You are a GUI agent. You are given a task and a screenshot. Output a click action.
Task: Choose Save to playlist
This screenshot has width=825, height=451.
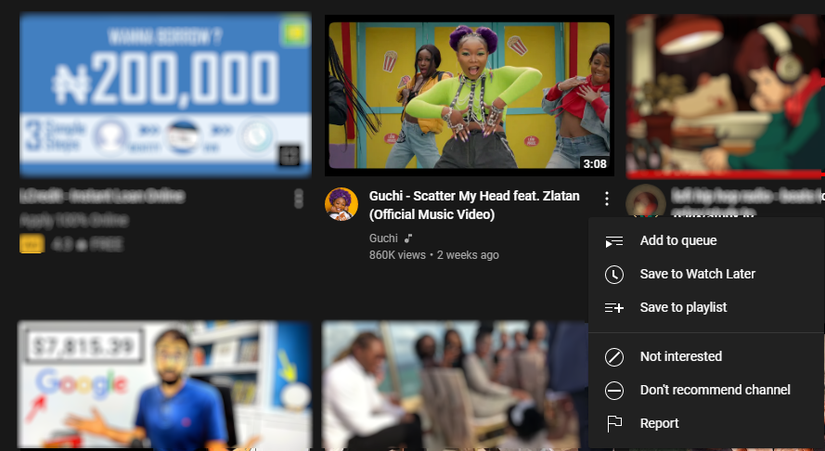706,307
